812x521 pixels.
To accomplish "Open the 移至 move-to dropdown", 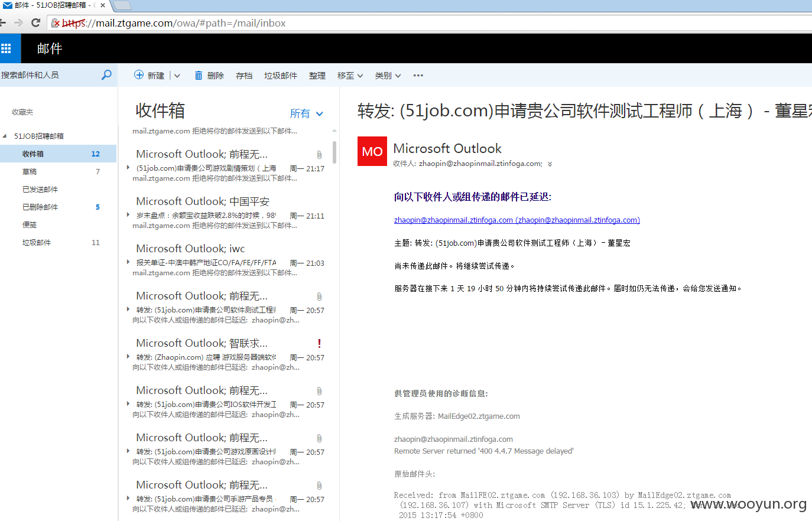I will point(350,76).
